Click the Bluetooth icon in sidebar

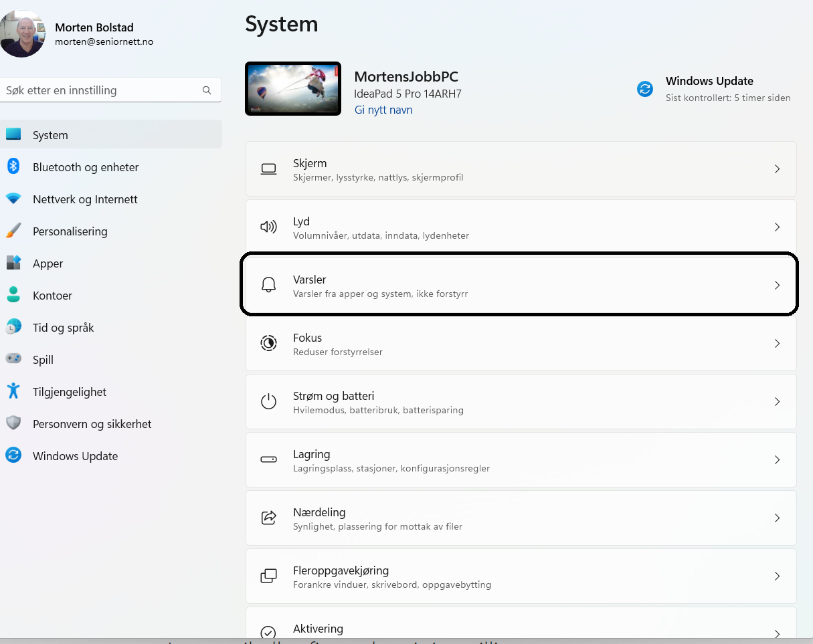pyautogui.click(x=13, y=167)
